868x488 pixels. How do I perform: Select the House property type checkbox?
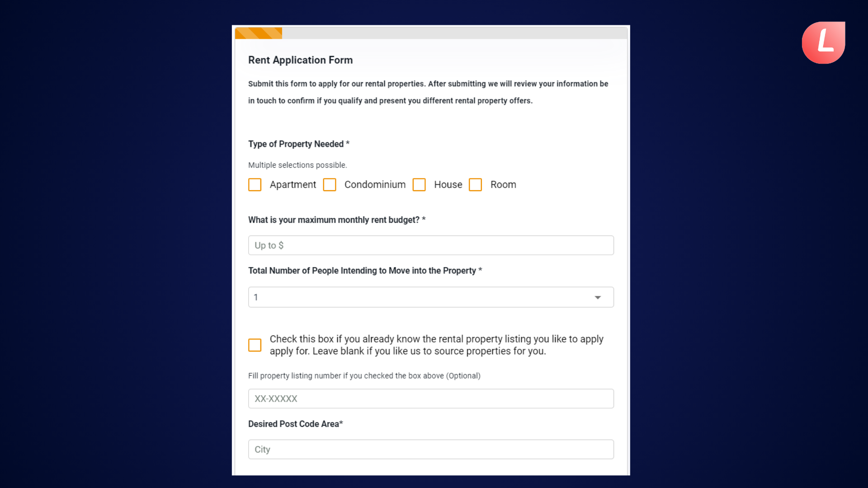pyautogui.click(x=419, y=185)
